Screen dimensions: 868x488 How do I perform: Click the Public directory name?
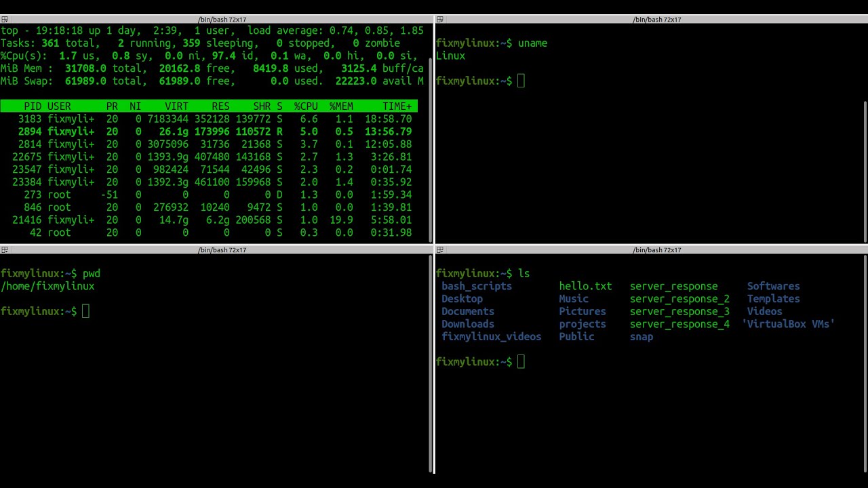[x=576, y=337]
